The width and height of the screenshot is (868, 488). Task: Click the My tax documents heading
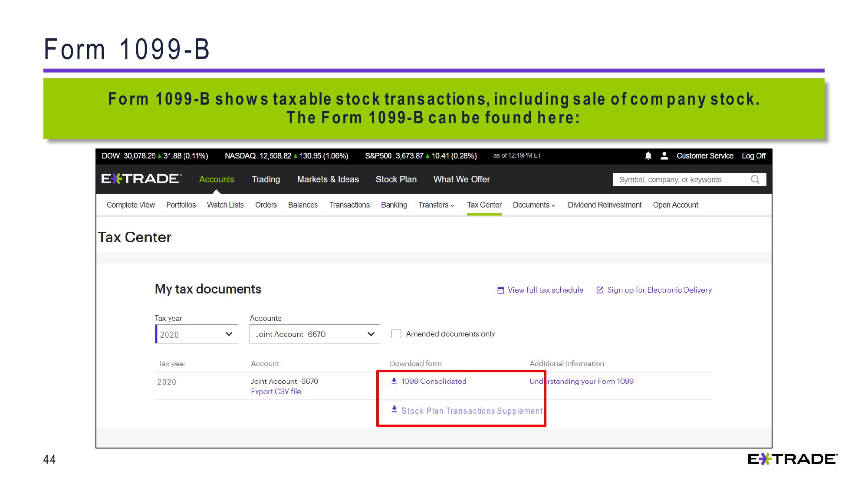point(208,289)
